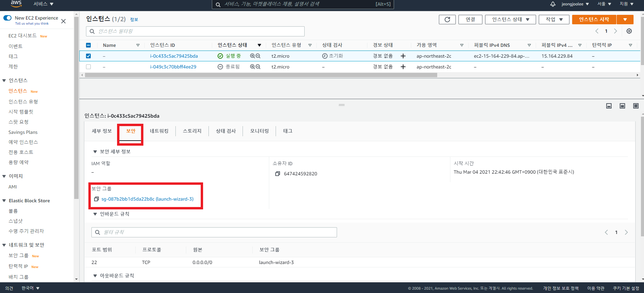Toggle the New EC2 Experience switch
This screenshot has width=644, height=293.
[7, 18]
